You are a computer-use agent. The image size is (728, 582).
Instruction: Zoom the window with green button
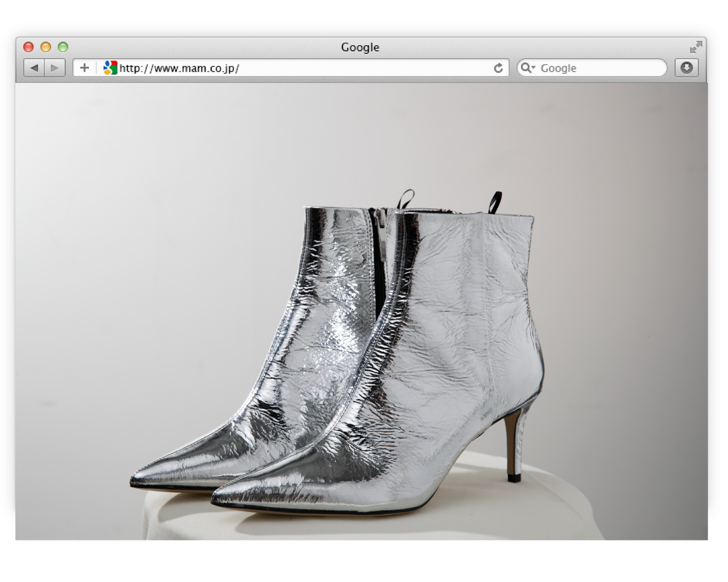63,47
